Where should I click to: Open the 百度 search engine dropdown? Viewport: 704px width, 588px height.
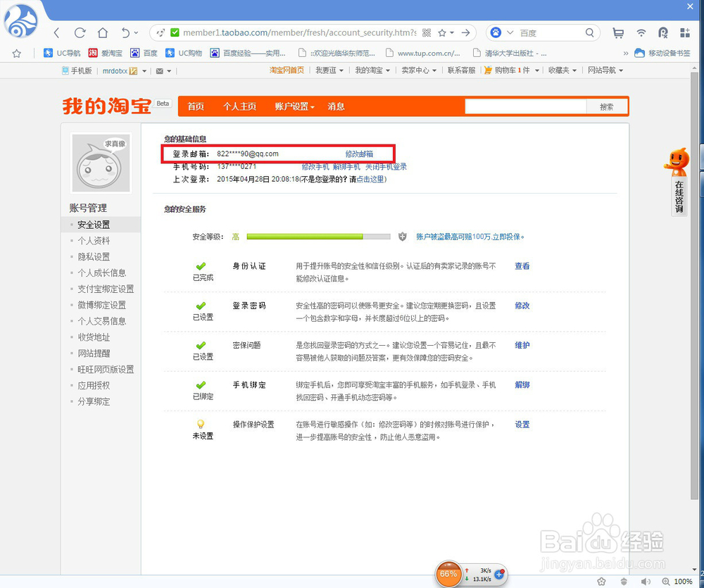(x=510, y=32)
